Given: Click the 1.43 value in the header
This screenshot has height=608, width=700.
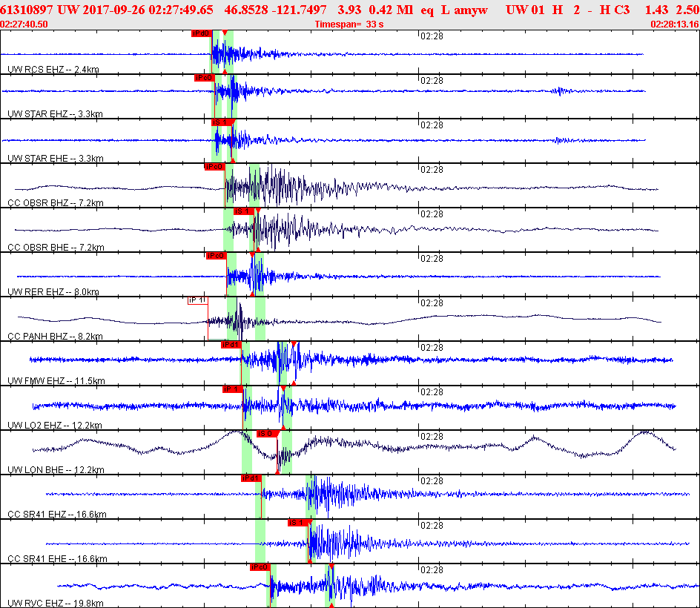Looking at the screenshot, I should tap(656, 10).
